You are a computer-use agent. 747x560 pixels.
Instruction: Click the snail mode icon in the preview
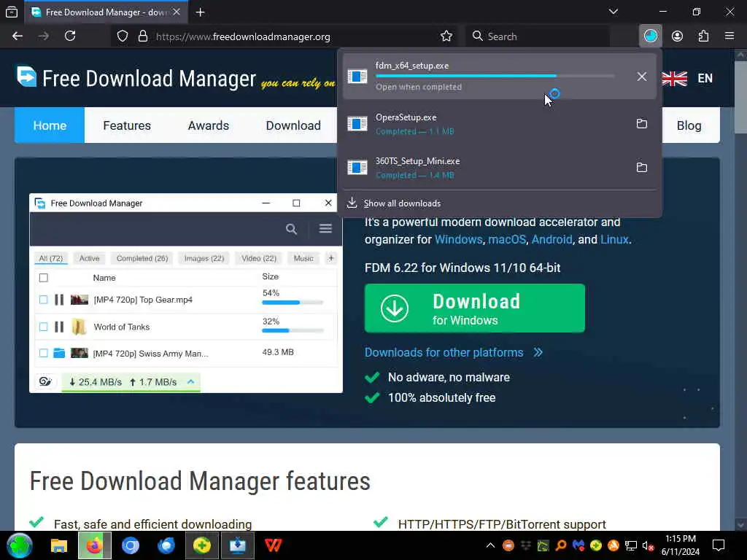click(46, 381)
